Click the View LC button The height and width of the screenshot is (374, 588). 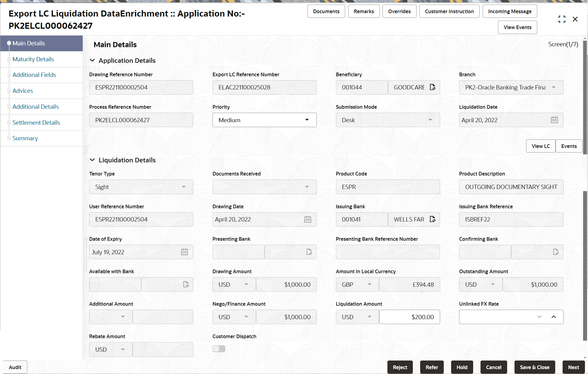tap(540, 146)
